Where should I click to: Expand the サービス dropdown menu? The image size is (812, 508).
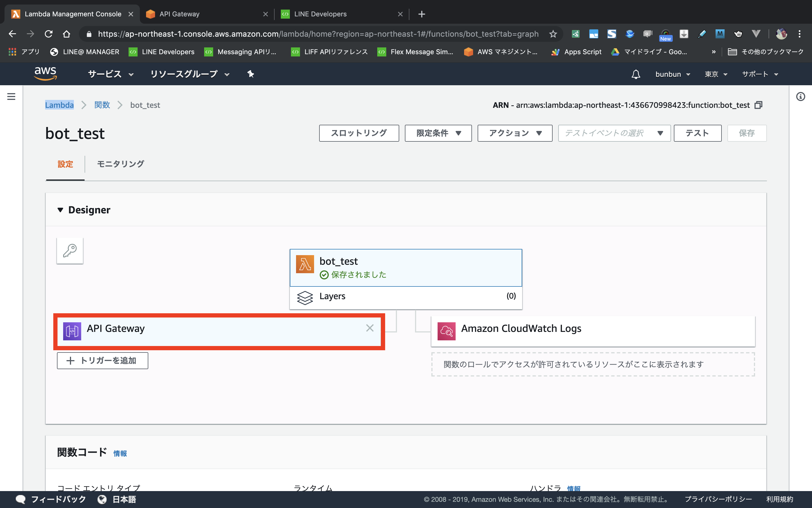coord(111,74)
